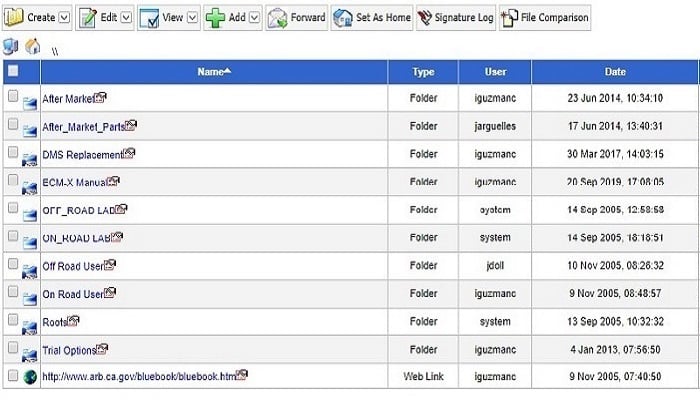Sort by the Type column header
This screenshot has height=400, width=700.
[x=423, y=72]
